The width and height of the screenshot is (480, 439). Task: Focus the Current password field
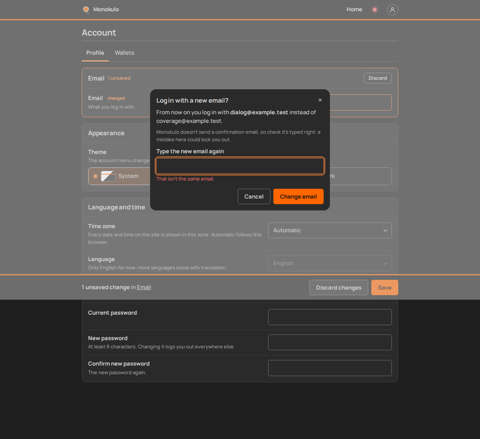coord(330,317)
